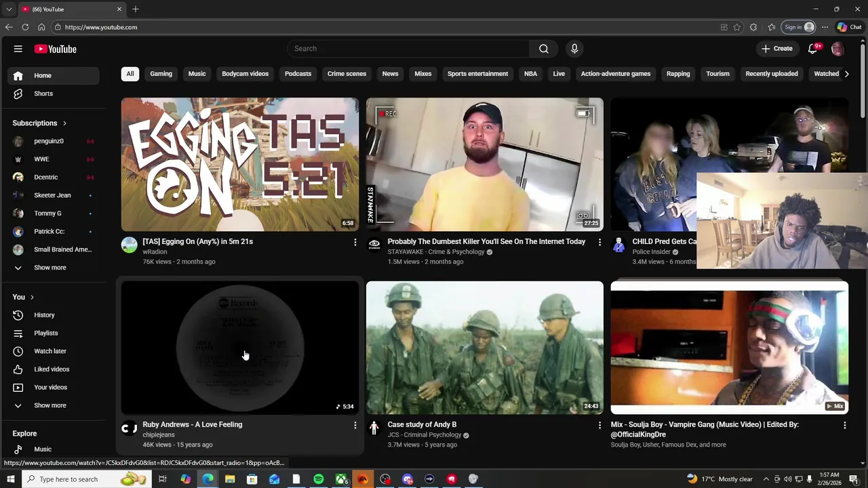This screenshot has width=868, height=488.
Task: Click the search magnifier button
Action: tap(543, 49)
